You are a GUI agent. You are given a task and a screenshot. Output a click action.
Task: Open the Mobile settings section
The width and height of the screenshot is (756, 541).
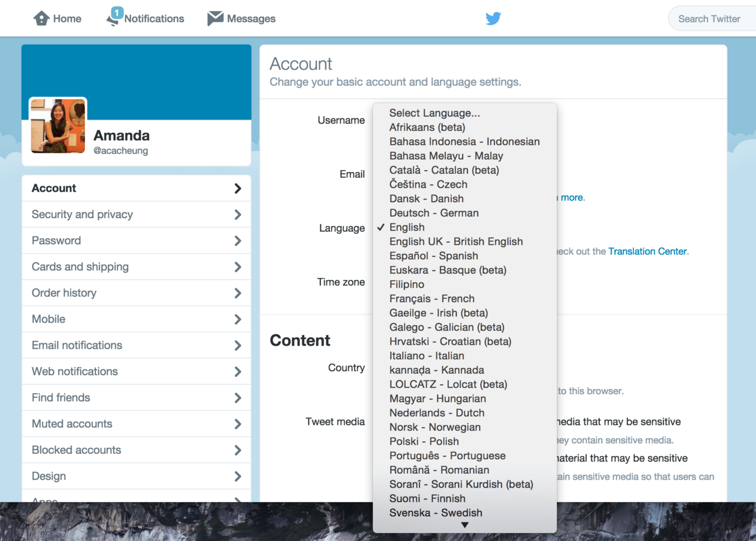pyautogui.click(x=136, y=319)
